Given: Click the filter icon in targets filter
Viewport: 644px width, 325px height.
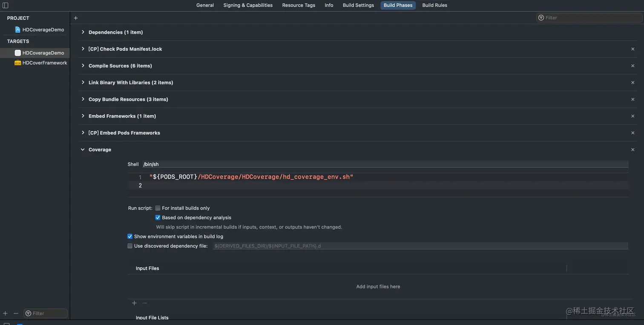Looking at the screenshot, I should pyautogui.click(x=29, y=313).
